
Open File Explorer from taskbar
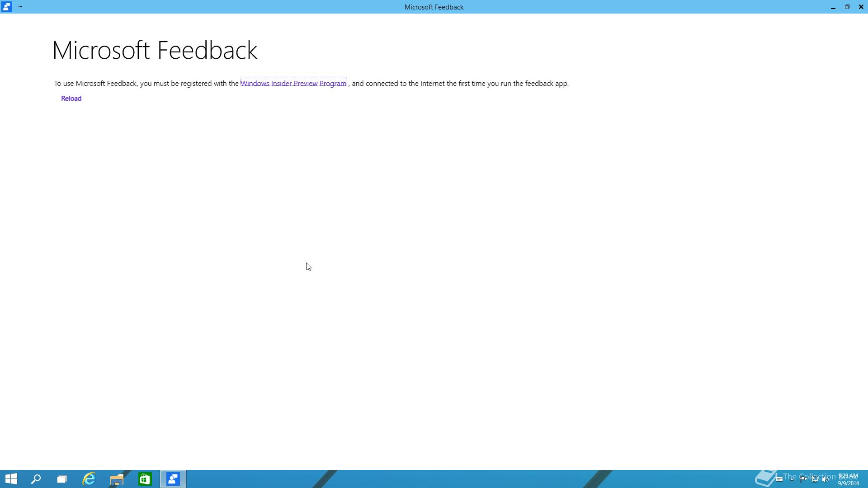tap(117, 479)
